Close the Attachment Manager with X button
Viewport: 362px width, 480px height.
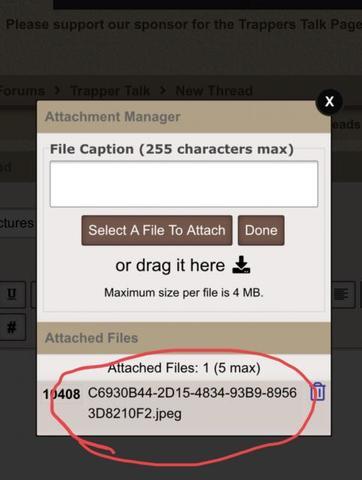click(329, 101)
